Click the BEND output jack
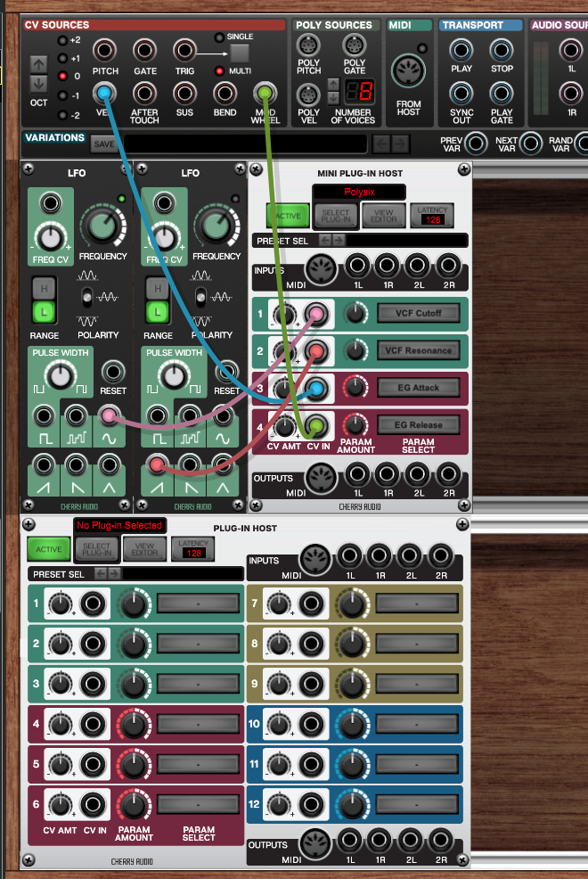 pyautogui.click(x=225, y=93)
